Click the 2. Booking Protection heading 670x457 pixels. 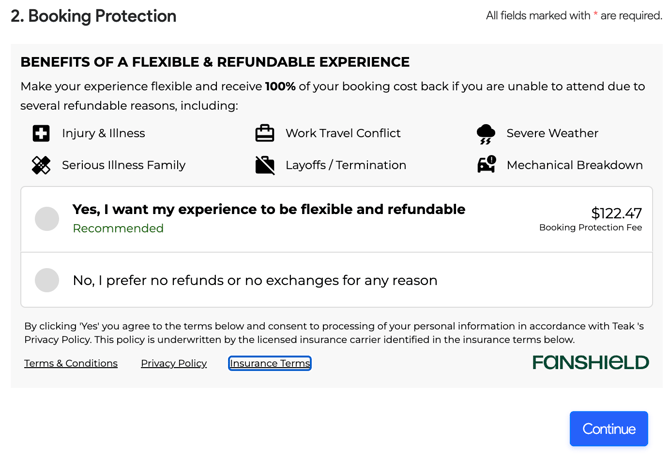coord(94,16)
